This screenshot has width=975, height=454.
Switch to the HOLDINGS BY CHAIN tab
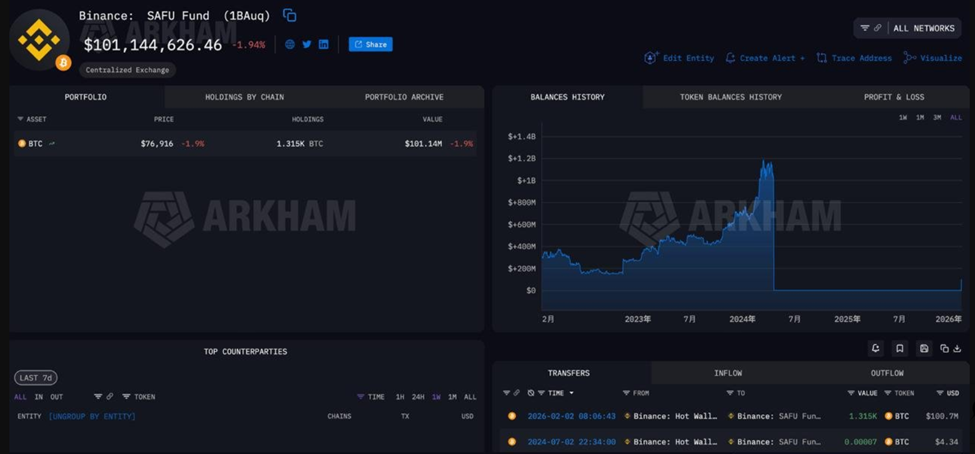point(244,97)
